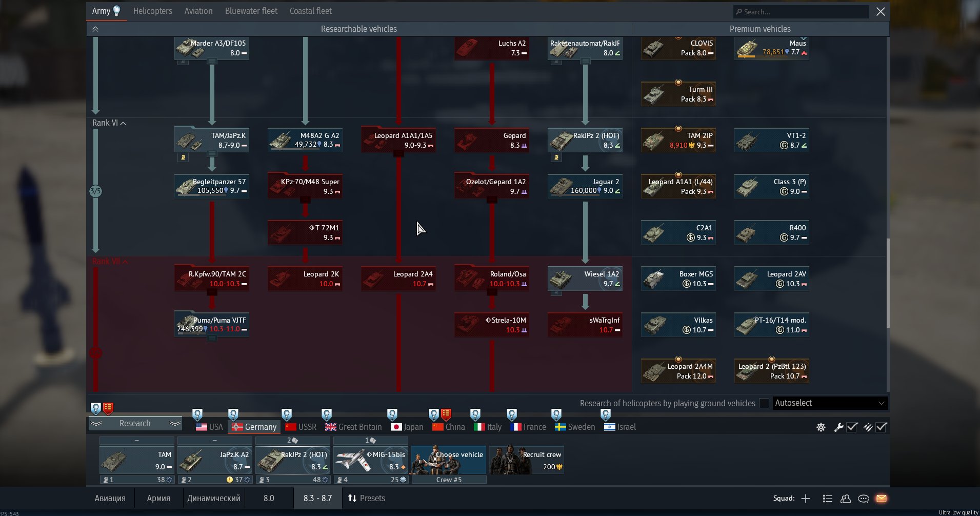Open the Presets button
Image resolution: width=980 pixels, height=516 pixels.
point(367,499)
